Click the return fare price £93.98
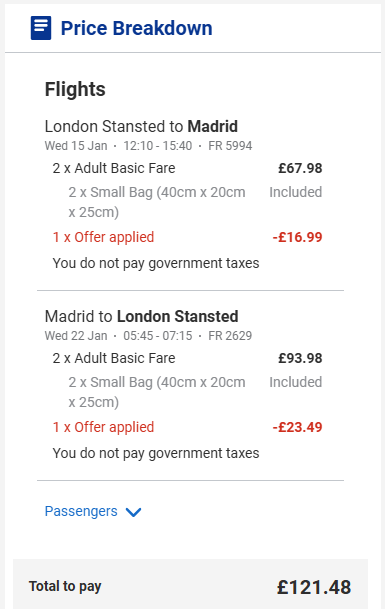Image resolution: width=385 pixels, height=609 pixels. 300,358
